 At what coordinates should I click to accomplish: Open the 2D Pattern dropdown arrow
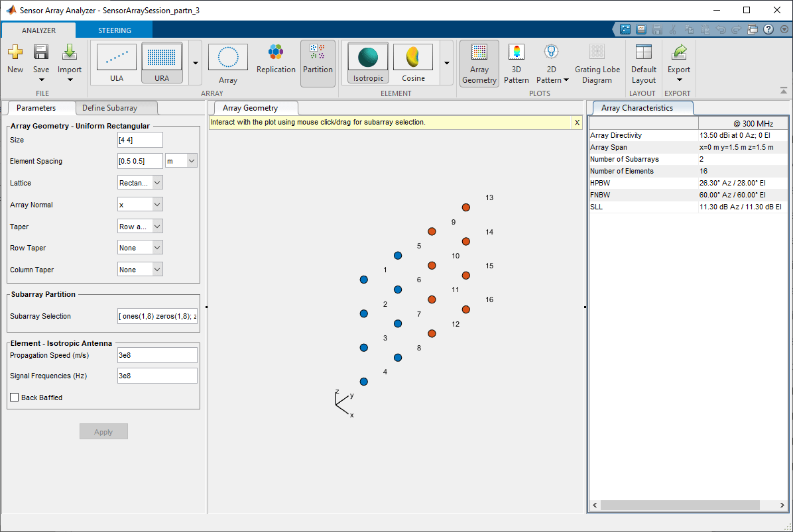pyautogui.click(x=566, y=80)
